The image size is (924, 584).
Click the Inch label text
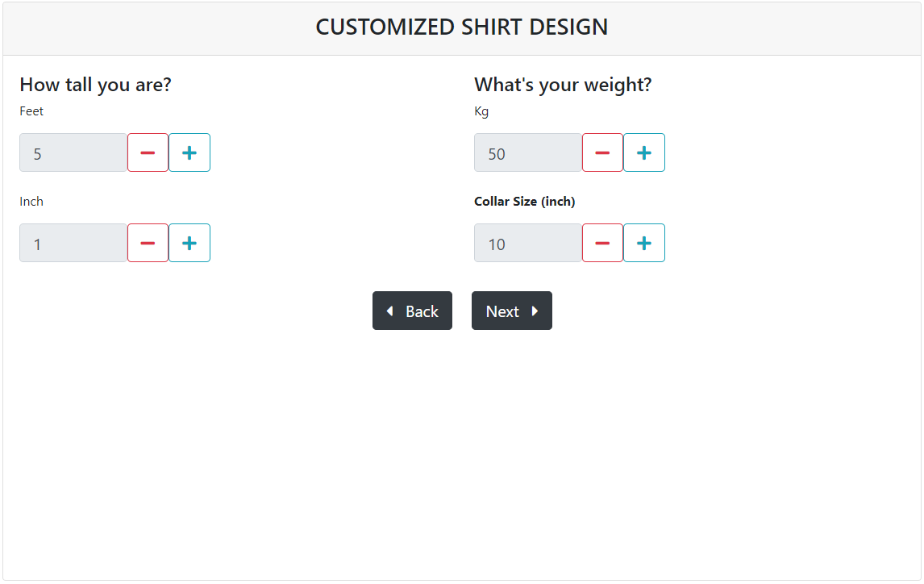point(31,202)
